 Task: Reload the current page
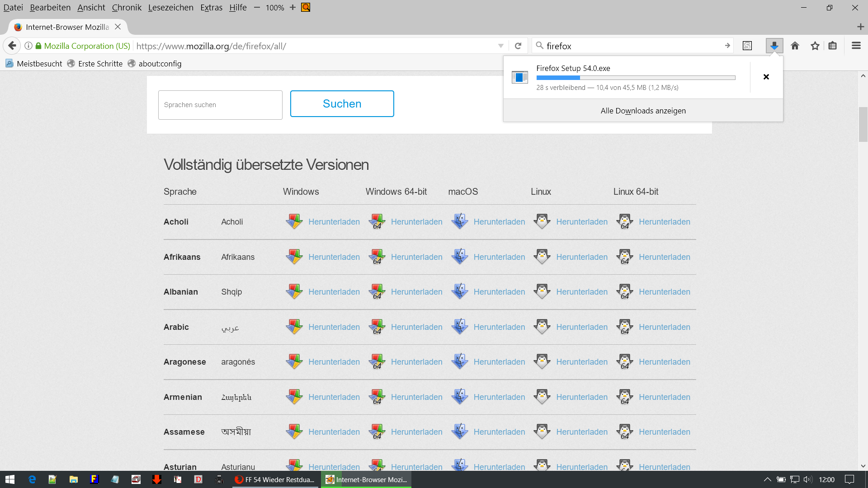coord(518,46)
